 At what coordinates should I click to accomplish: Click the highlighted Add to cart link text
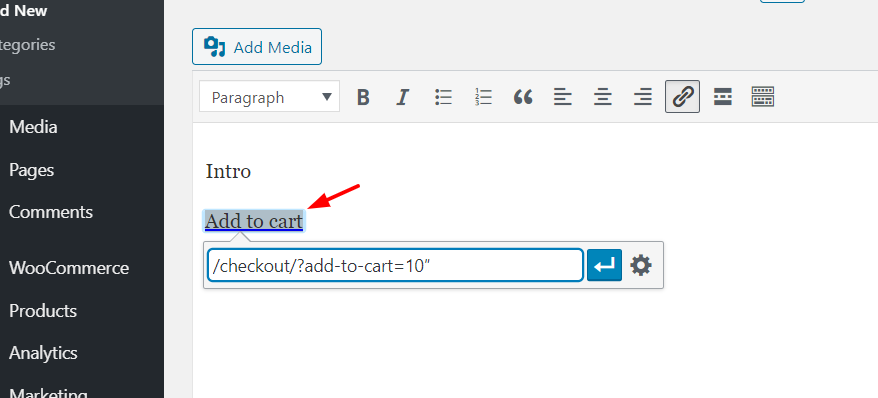[254, 222]
